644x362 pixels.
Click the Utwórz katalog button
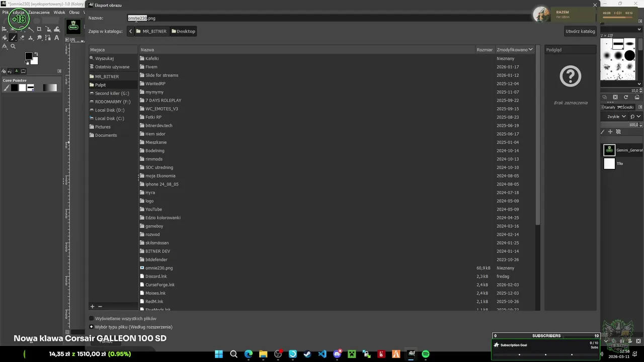[x=580, y=31]
